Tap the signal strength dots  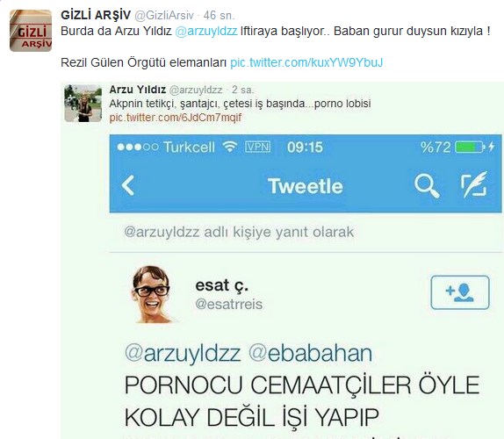click(x=138, y=148)
